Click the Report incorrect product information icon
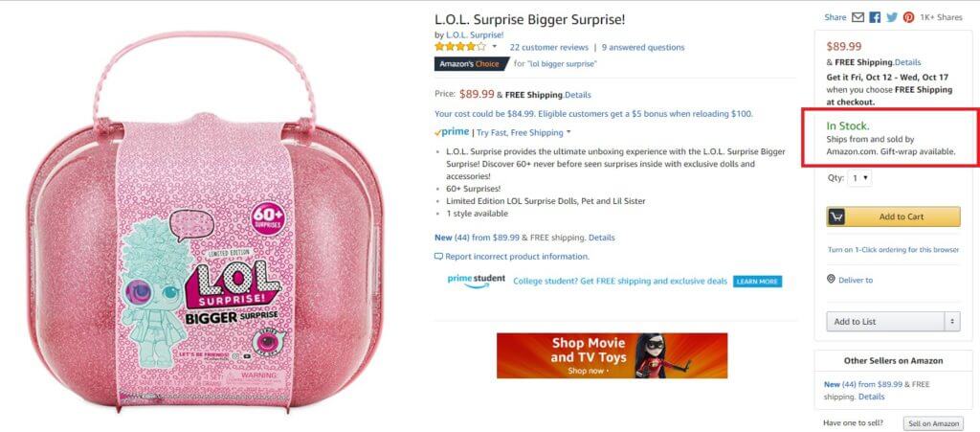Screen dimensions: 980x432 coord(438,257)
